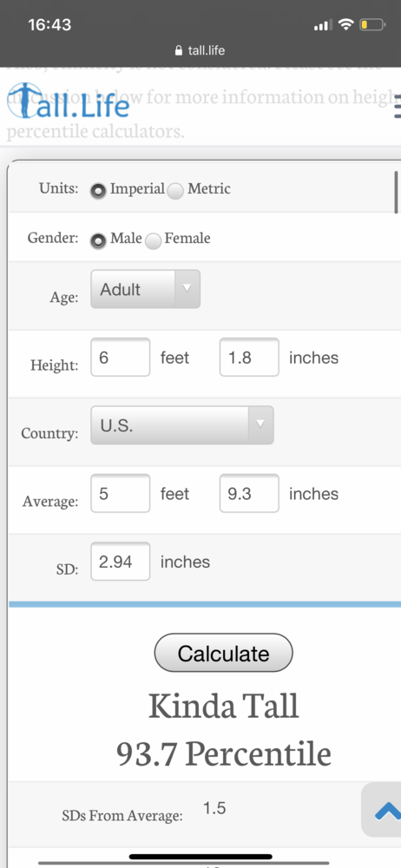The height and width of the screenshot is (868, 401).
Task: Open the hamburger menu icon
Action: pyautogui.click(x=398, y=106)
